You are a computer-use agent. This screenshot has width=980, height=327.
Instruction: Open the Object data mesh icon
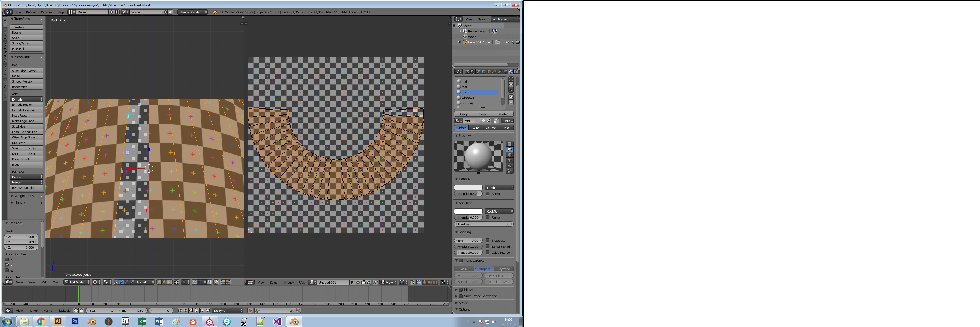click(505, 72)
